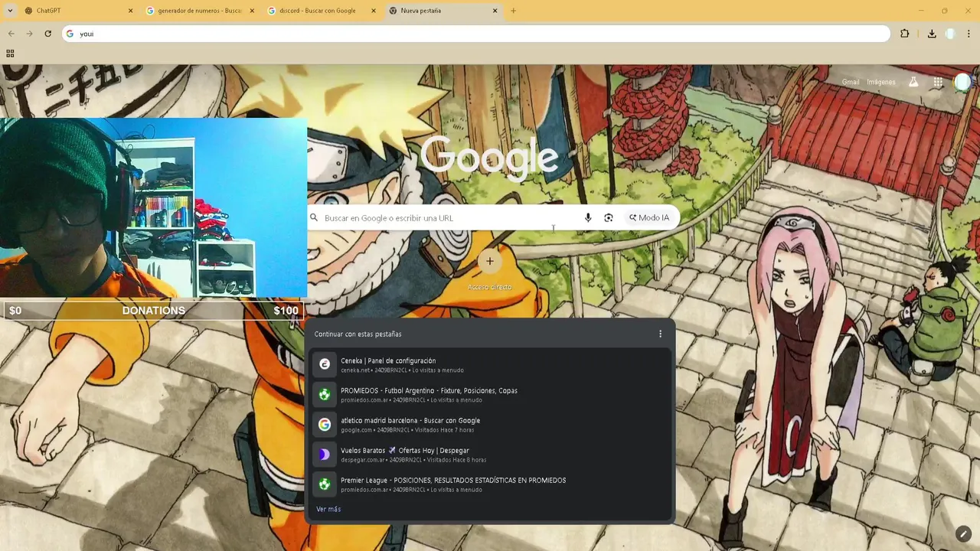Switch to discord - Buscar con Google tab
Screen dimensions: 980x551
pyautogui.click(x=322, y=11)
